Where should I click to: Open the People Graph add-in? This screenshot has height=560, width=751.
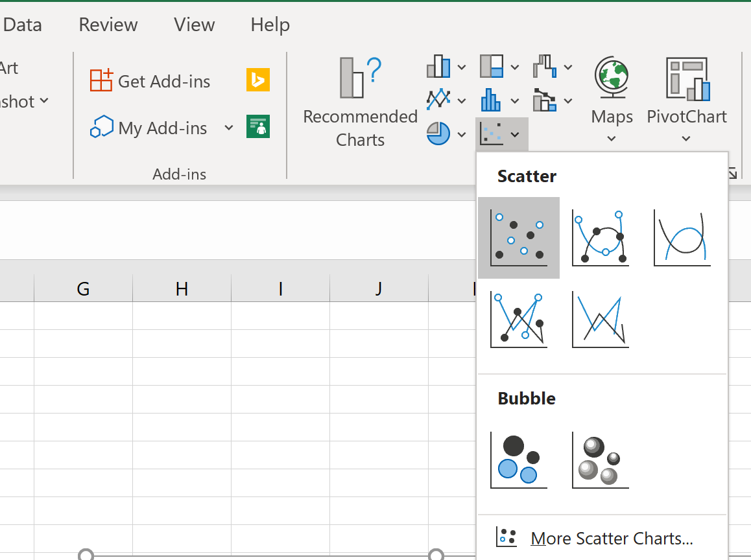(257, 126)
